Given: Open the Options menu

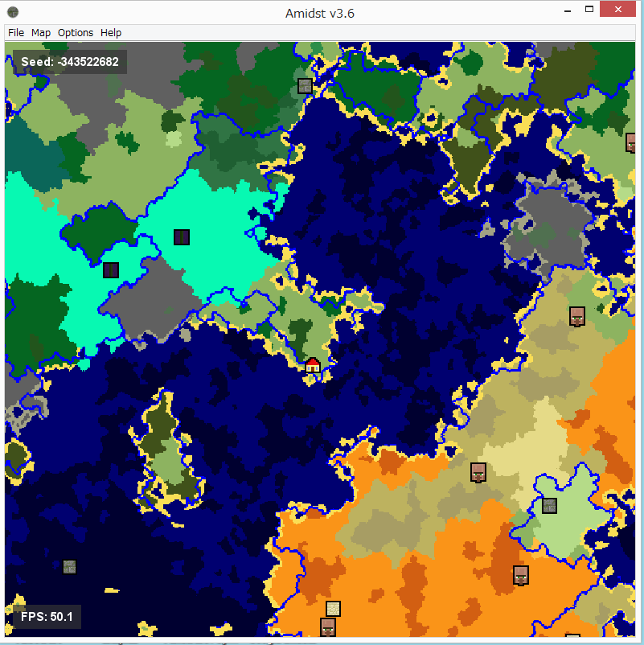Looking at the screenshot, I should click(76, 33).
